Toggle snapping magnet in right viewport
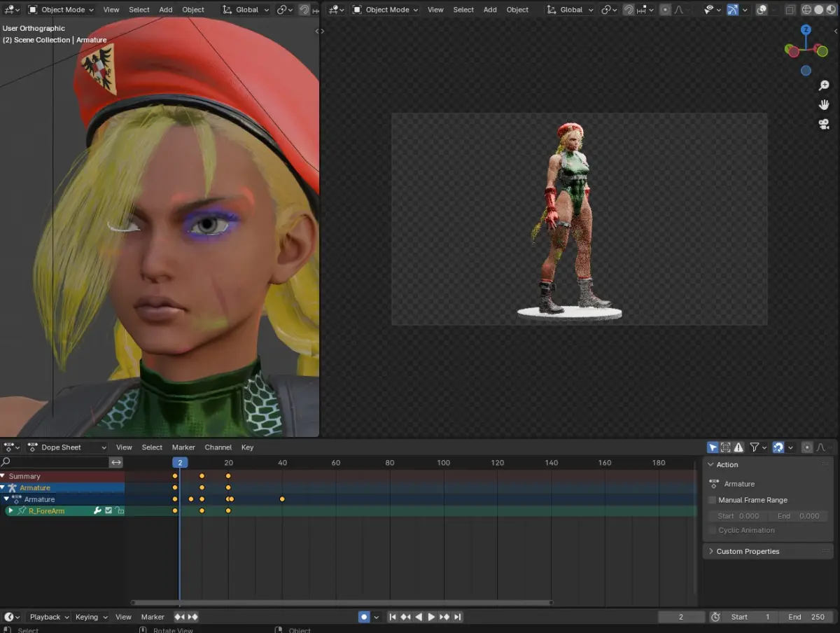The height and width of the screenshot is (633, 840). (x=629, y=10)
